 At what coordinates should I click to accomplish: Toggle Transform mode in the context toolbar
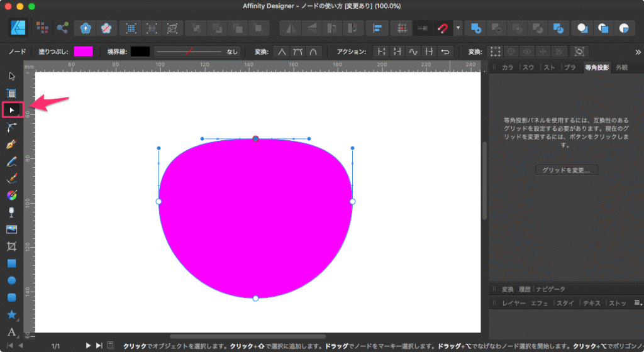[x=496, y=52]
